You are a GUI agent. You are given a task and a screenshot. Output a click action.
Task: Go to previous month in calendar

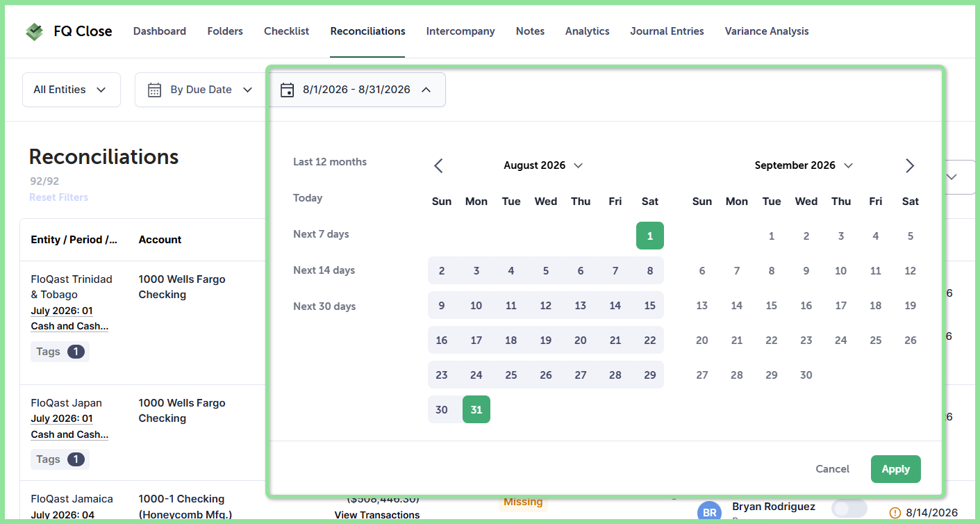(438, 165)
